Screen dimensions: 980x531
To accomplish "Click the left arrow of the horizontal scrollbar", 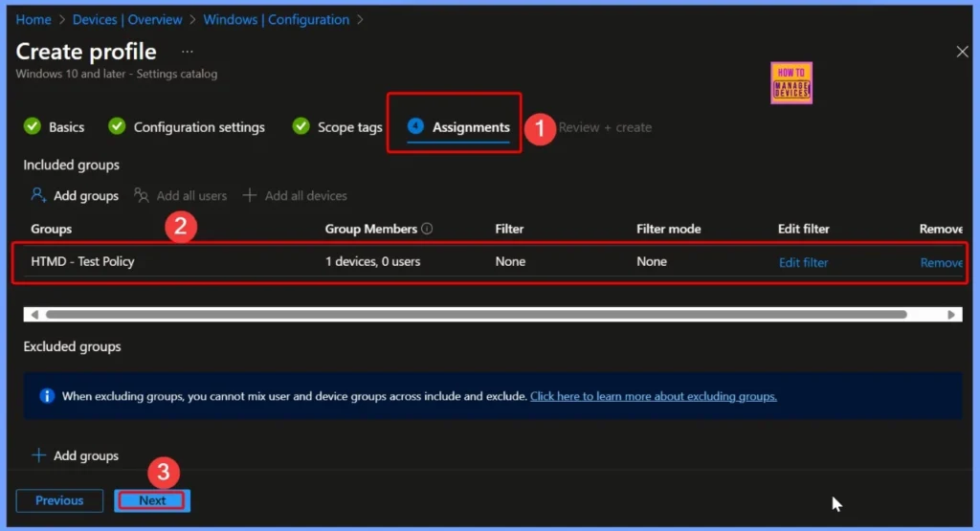I will 34,314.
